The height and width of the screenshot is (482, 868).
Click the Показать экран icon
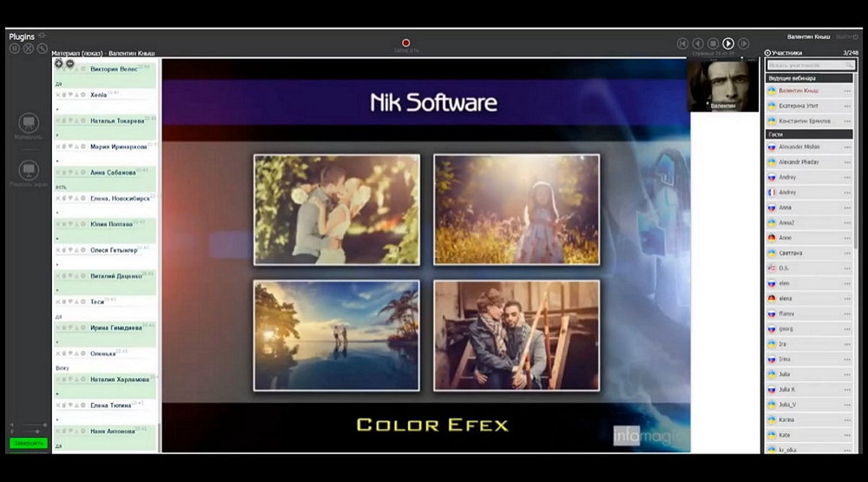(x=29, y=170)
